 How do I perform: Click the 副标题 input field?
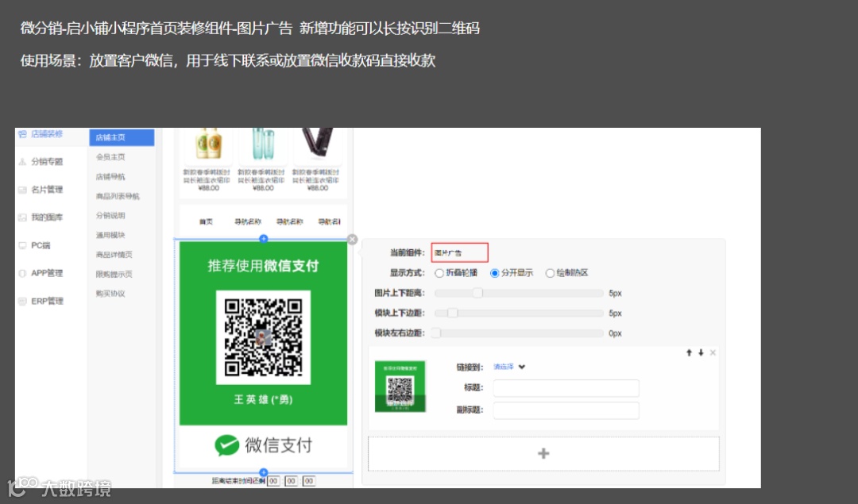click(x=566, y=410)
